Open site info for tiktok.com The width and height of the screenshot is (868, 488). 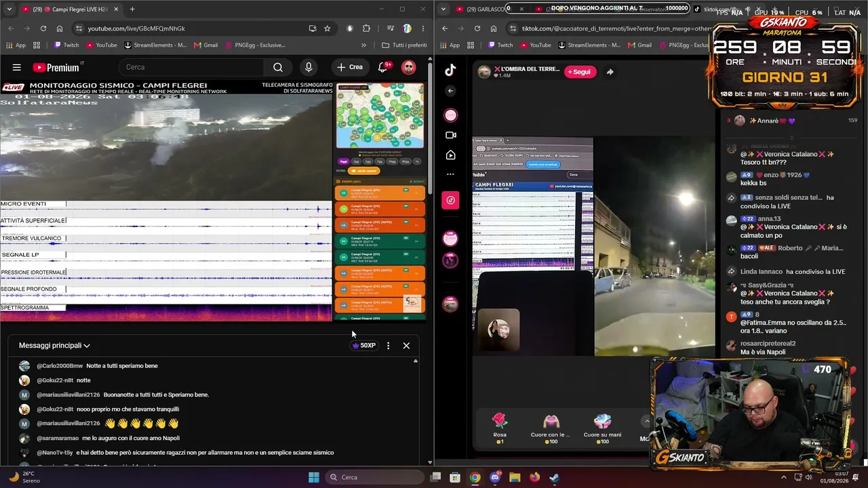[x=512, y=28]
